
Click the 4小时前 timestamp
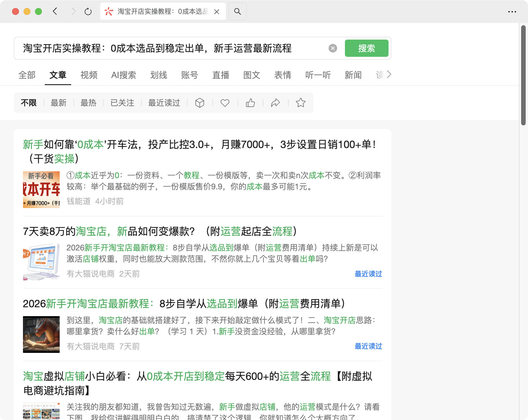(109, 201)
